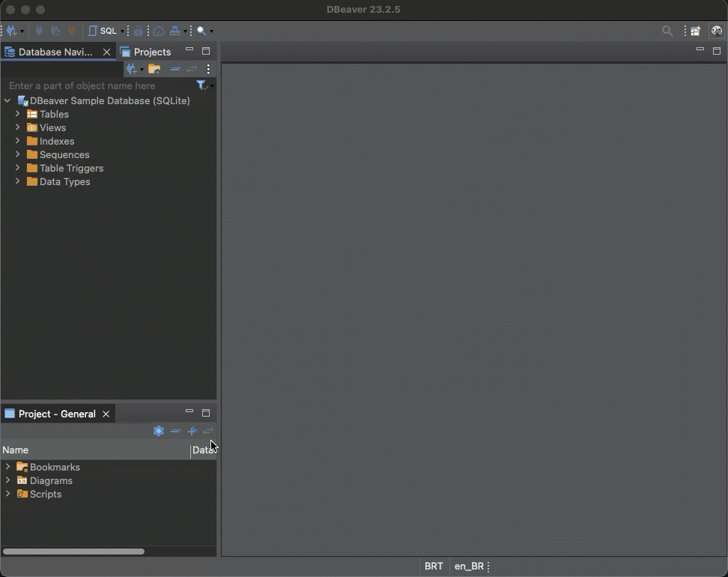The width and height of the screenshot is (728, 577).
Task: Click the global search magnifier at top right
Action: 667,31
